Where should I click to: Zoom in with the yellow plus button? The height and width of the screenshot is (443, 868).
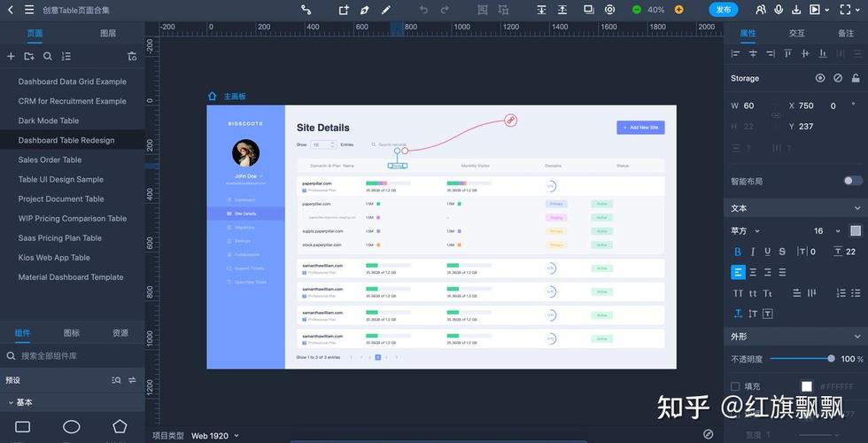(678, 10)
